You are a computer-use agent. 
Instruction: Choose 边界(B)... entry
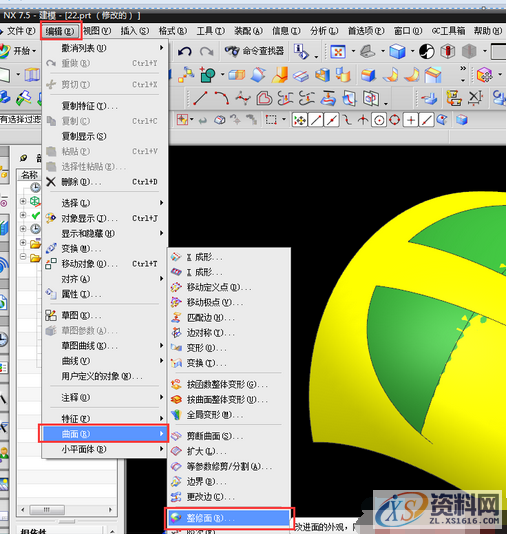[x=229, y=482]
